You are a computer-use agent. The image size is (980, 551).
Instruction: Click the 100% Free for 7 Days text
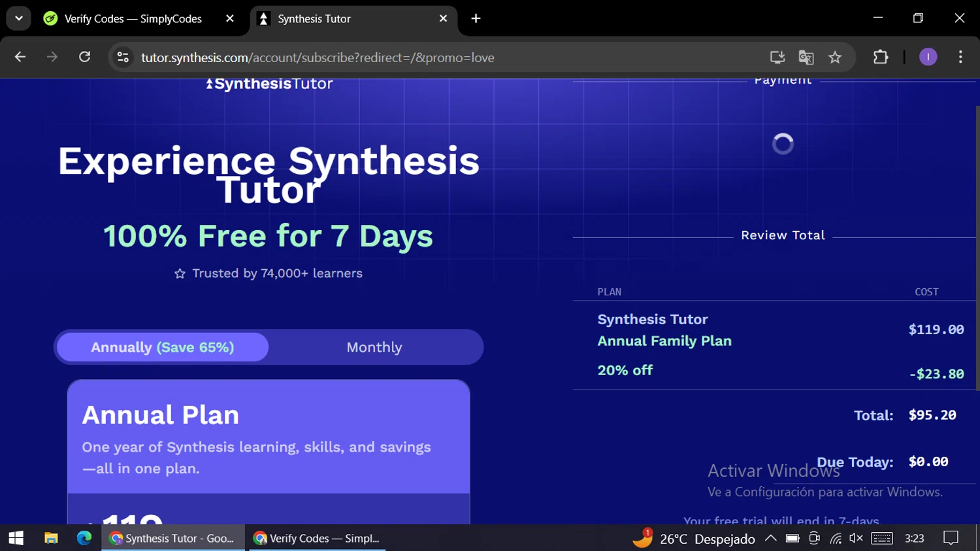tap(268, 236)
